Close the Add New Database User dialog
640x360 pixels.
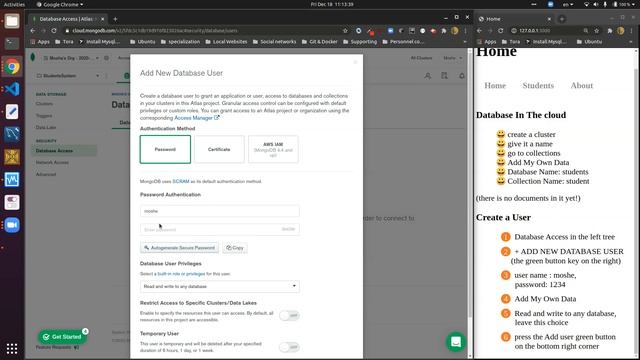(355, 62)
